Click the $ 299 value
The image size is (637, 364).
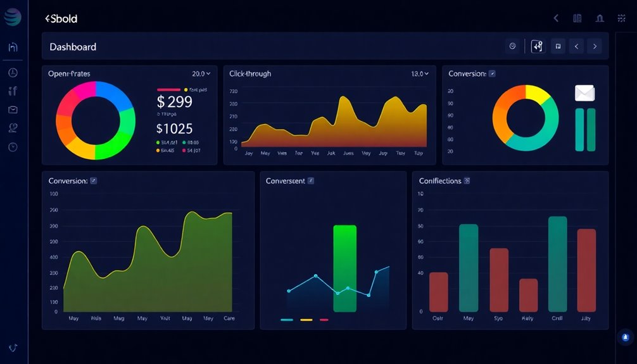(174, 101)
